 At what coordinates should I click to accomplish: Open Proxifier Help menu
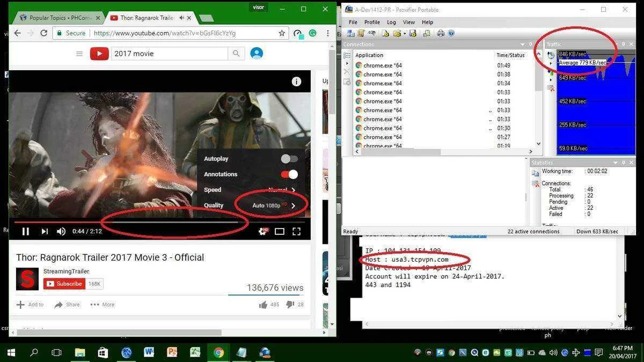(x=427, y=23)
